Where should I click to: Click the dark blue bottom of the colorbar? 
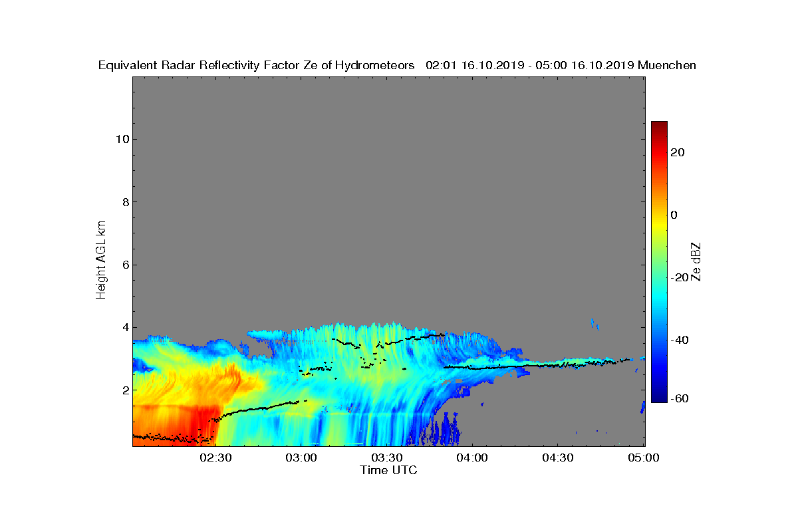click(x=659, y=398)
